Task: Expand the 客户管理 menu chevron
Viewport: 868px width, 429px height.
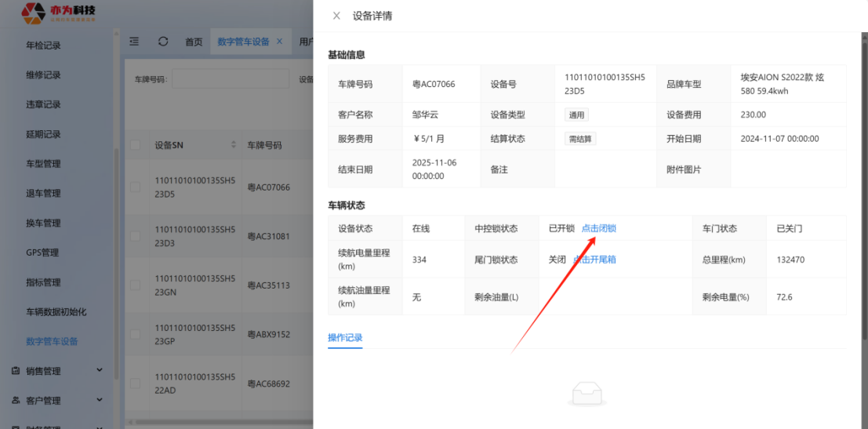Action: [100, 400]
